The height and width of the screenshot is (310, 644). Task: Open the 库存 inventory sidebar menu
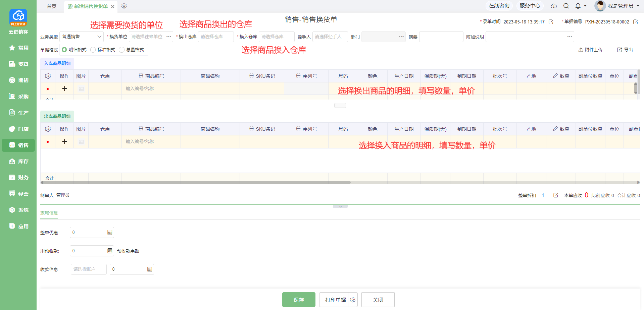point(18,161)
